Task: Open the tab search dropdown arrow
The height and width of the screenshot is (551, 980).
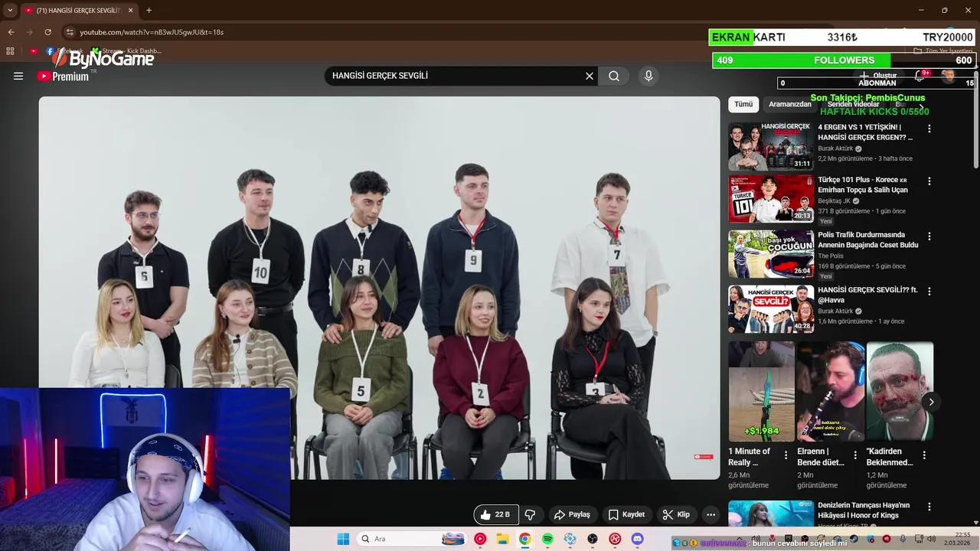Action: (10, 11)
